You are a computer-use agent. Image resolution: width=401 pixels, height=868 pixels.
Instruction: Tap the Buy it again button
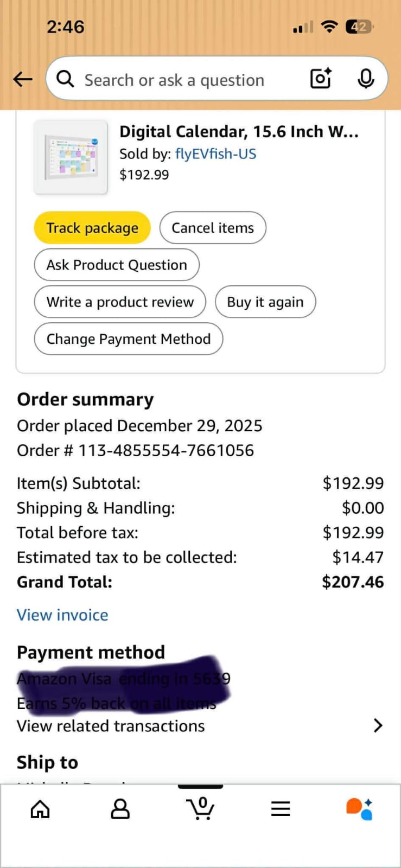[x=265, y=302]
